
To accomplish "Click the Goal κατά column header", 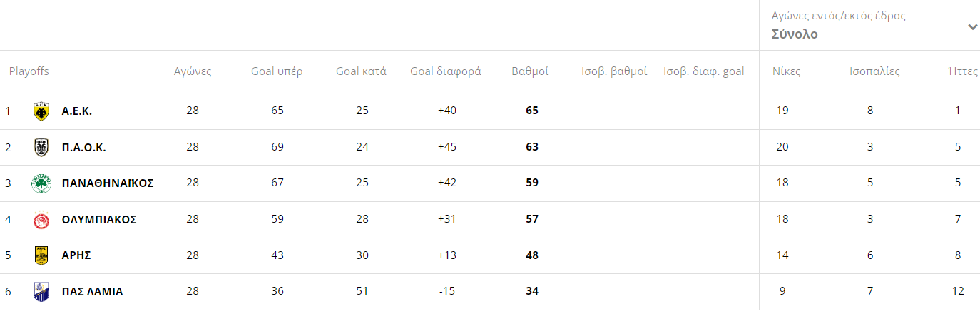I will [x=361, y=71].
